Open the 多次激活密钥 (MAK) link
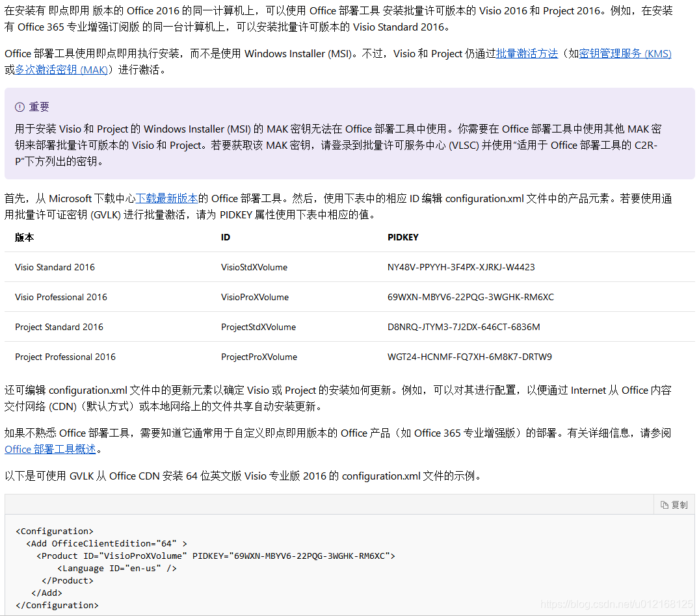Image resolution: width=699 pixels, height=616 pixels. (62, 70)
